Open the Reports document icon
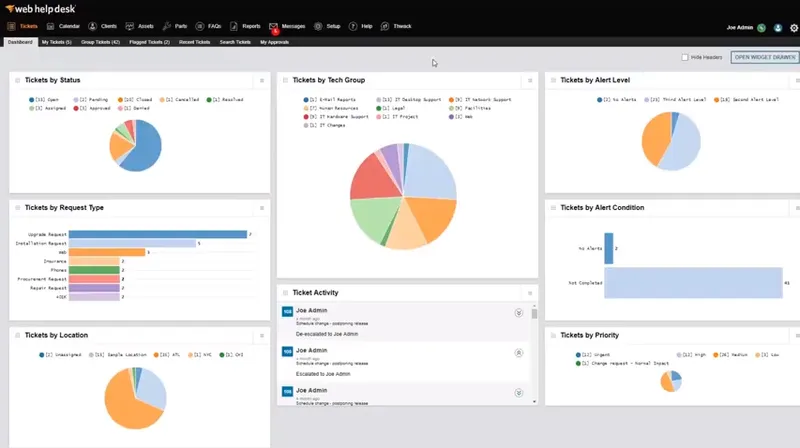Screen dimensions: 800x448 click(234, 26)
